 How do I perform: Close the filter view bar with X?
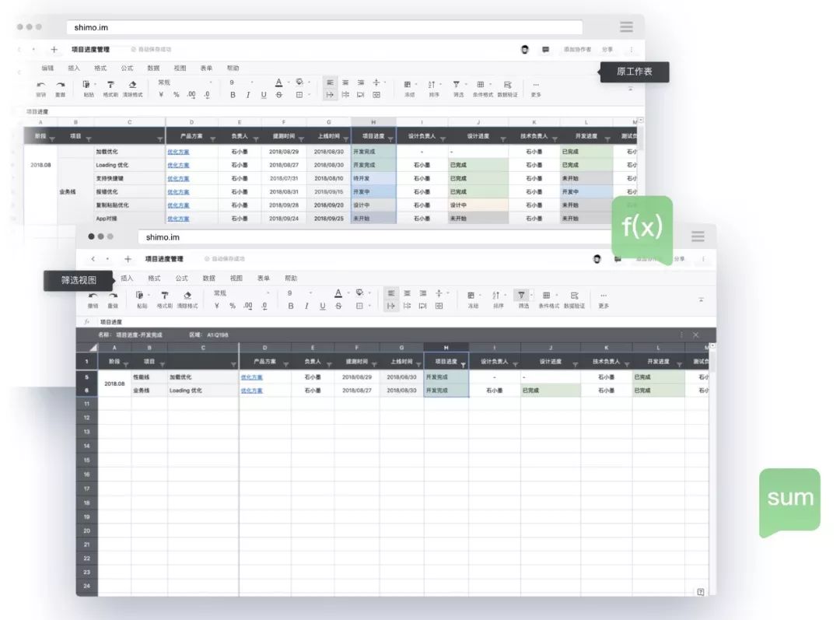(x=695, y=335)
